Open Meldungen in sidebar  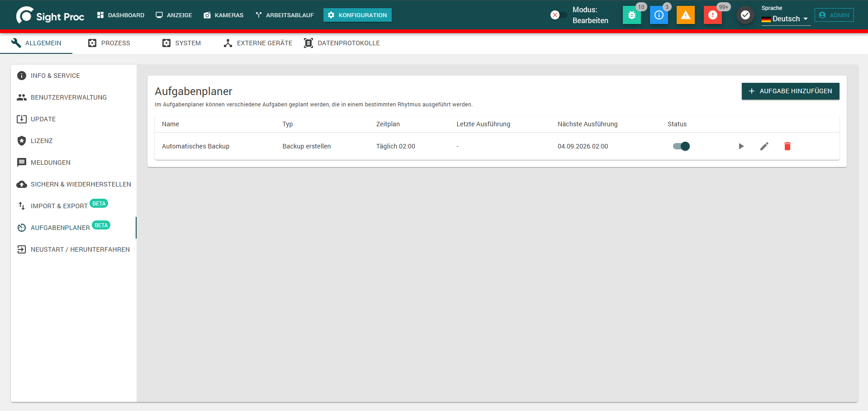coord(74,162)
